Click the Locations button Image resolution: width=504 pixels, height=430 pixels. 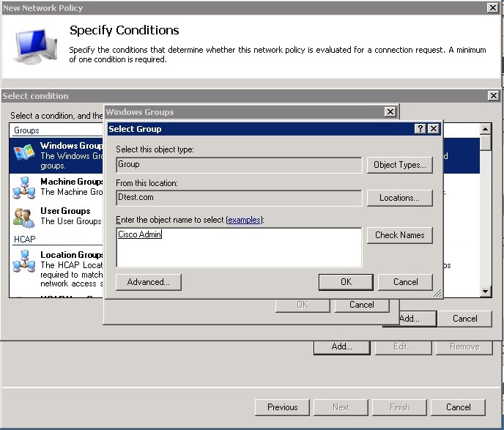point(399,198)
